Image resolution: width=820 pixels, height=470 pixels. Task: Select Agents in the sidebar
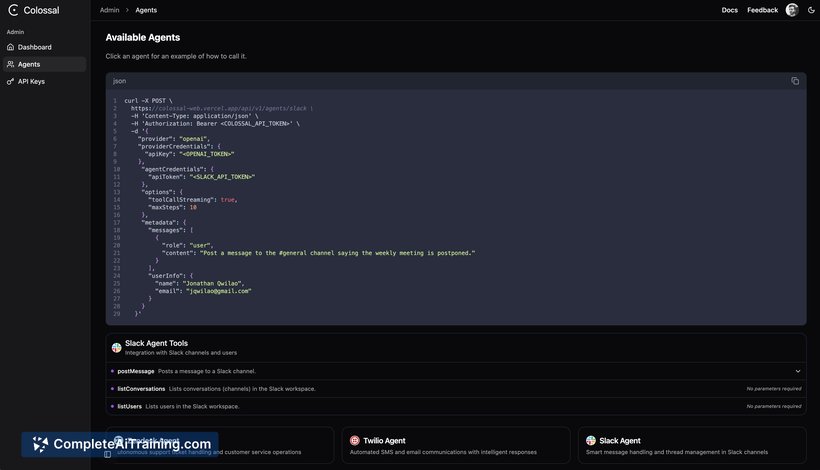(x=44, y=64)
